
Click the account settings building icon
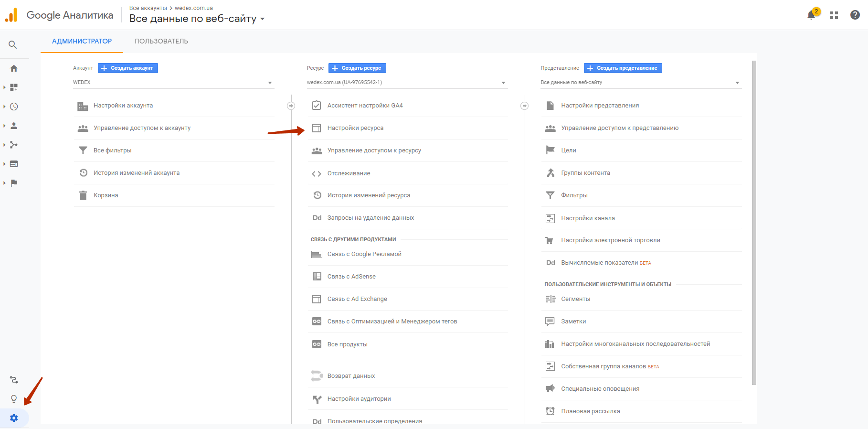83,106
